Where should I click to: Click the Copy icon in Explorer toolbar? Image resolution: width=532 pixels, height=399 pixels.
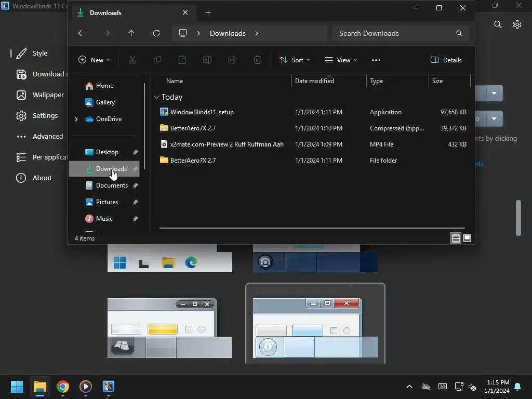pos(157,60)
